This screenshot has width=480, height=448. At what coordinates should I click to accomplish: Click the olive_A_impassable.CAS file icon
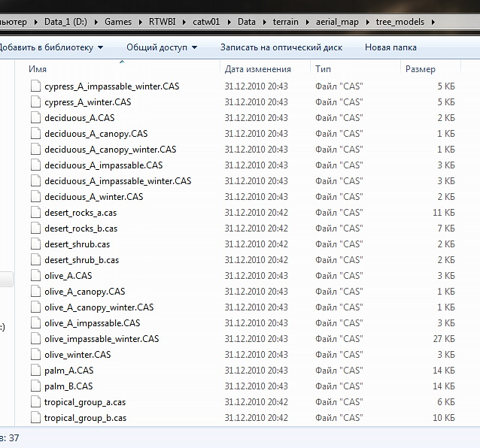coord(35,323)
